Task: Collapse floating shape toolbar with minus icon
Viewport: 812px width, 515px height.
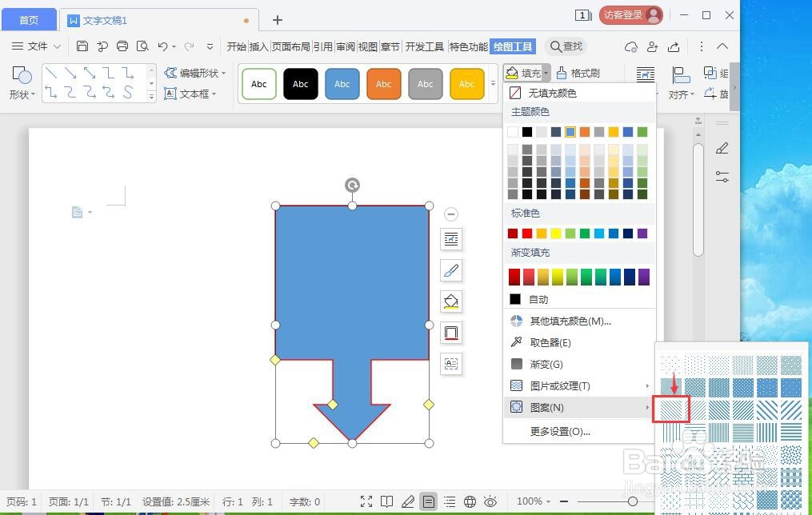Action: pyautogui.click(x=451, y=214)
